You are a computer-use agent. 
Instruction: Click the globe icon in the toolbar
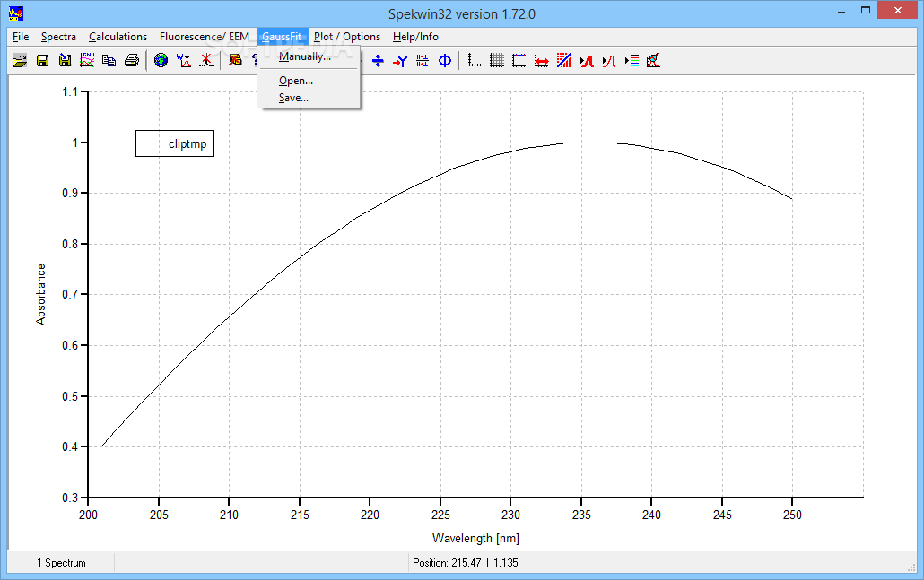point(161,60)
